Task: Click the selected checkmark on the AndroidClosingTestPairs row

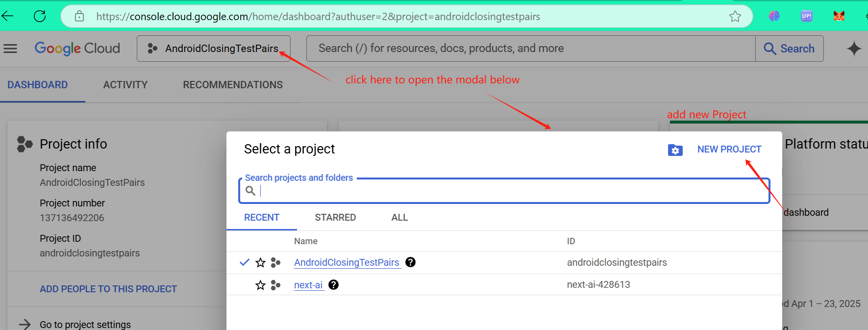Action: tap(245, 262)
